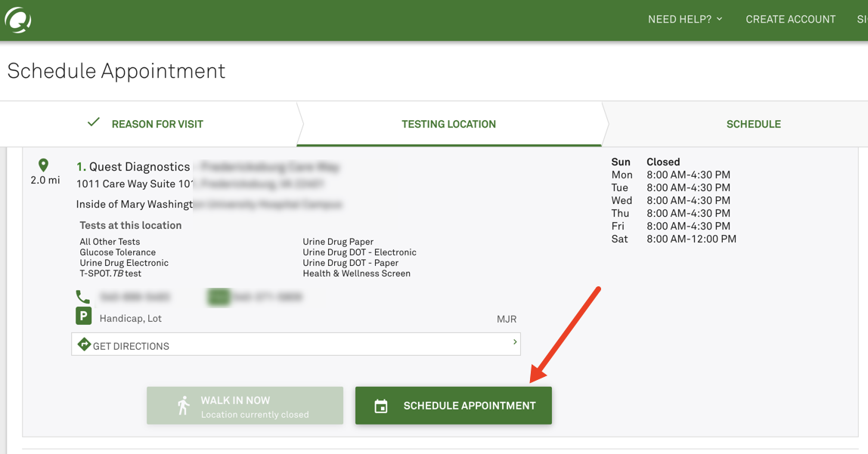868x454 pixels.
Task: Click the checkmark beside Reason For Visit
Action: (x=94, y=122)
